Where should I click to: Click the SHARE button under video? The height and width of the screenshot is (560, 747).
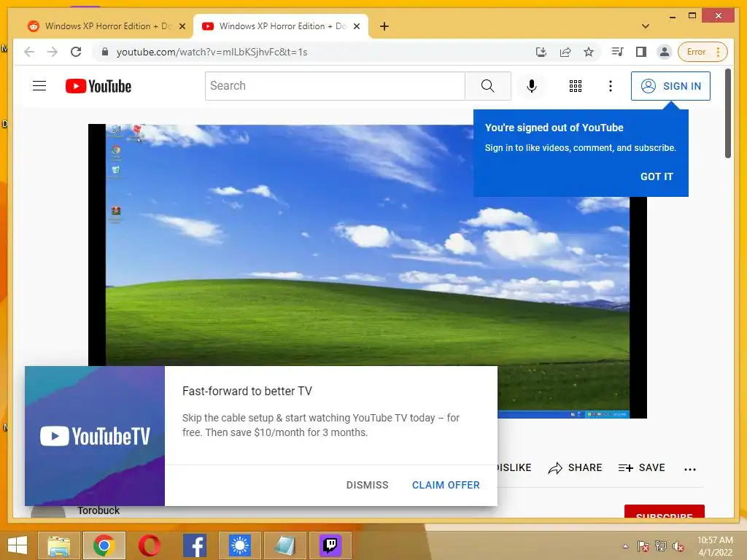coord(575,467)
